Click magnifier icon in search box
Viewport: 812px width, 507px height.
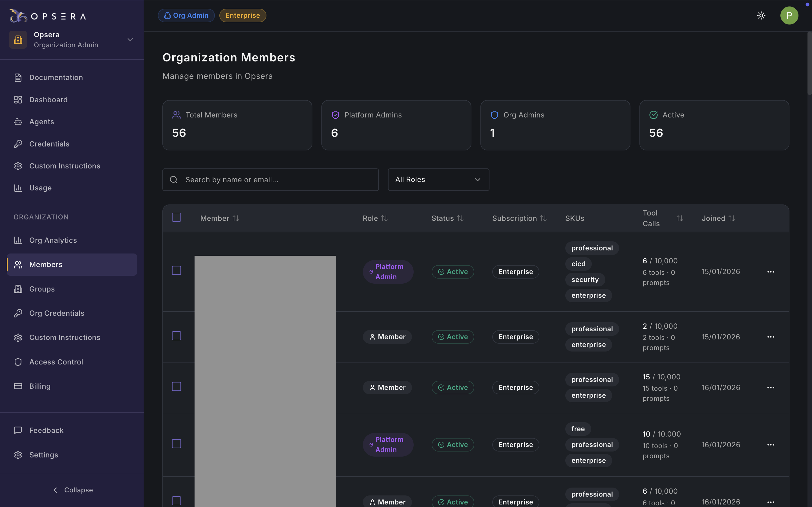(174, 180)
